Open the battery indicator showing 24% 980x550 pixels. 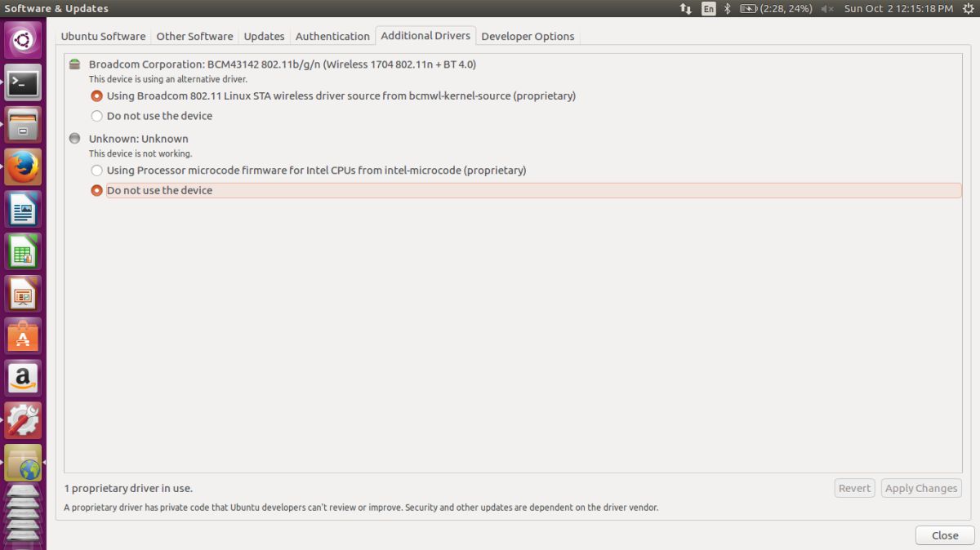[775, 8]
